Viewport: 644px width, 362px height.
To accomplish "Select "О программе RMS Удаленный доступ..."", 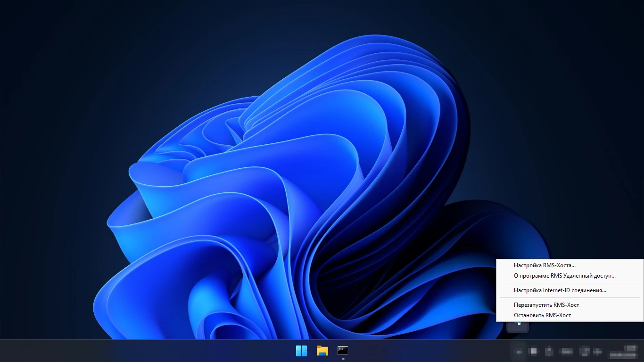I will [570, 276].
